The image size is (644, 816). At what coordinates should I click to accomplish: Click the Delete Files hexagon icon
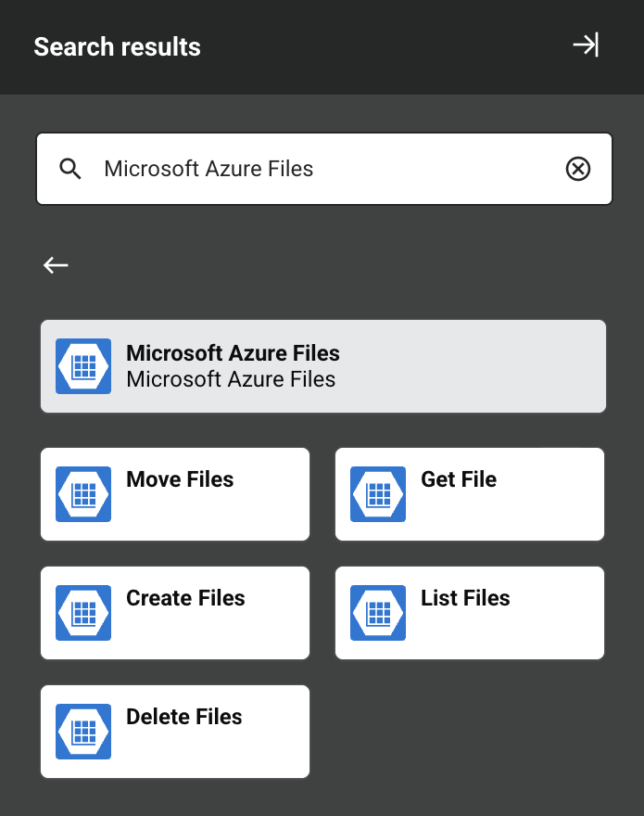[x=82, y=731]
